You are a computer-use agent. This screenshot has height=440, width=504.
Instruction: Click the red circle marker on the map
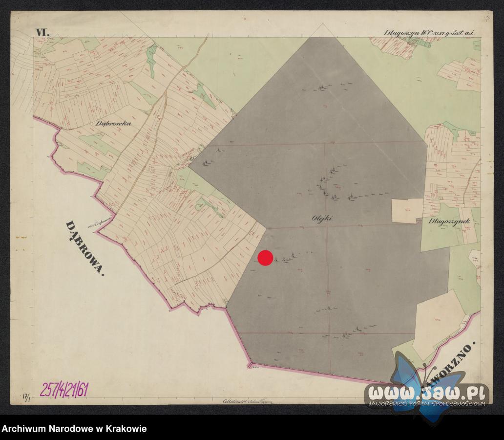pyautogui.click(x=265, y=258)
